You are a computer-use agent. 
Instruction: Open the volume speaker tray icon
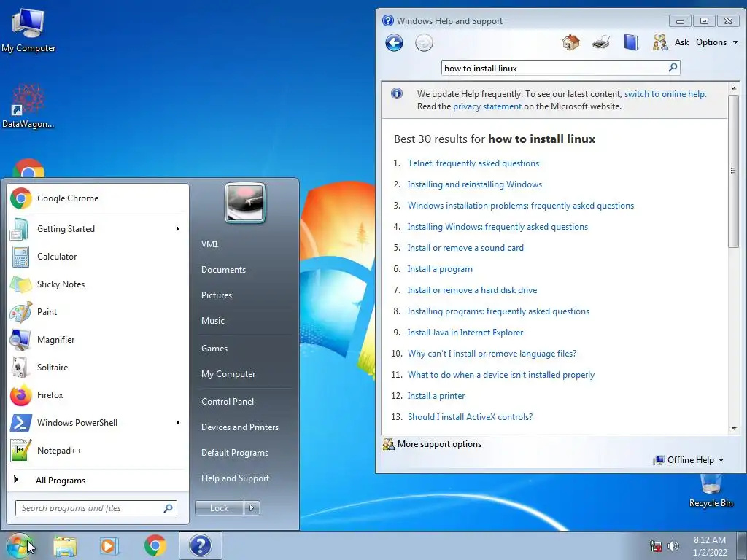point(673,546)
